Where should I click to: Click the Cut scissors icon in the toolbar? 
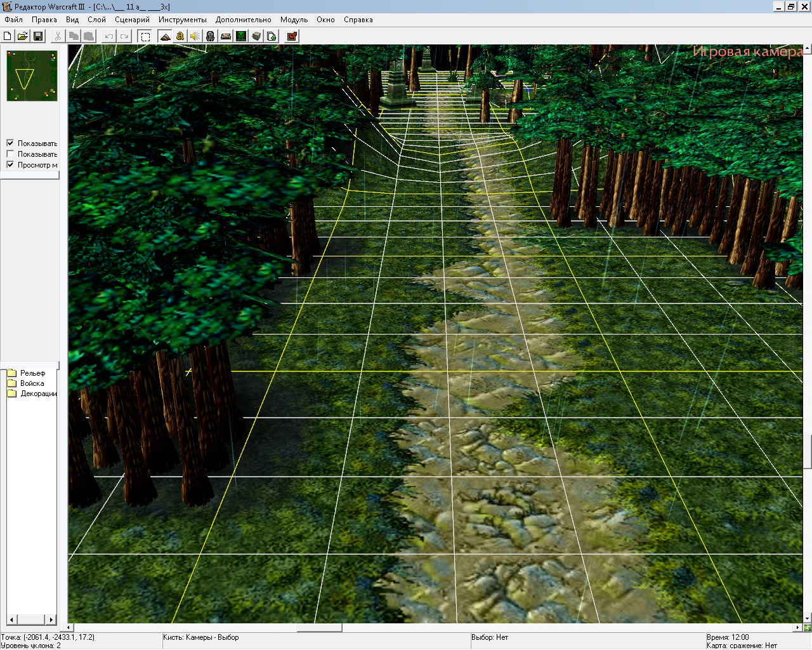coord(58,36)
